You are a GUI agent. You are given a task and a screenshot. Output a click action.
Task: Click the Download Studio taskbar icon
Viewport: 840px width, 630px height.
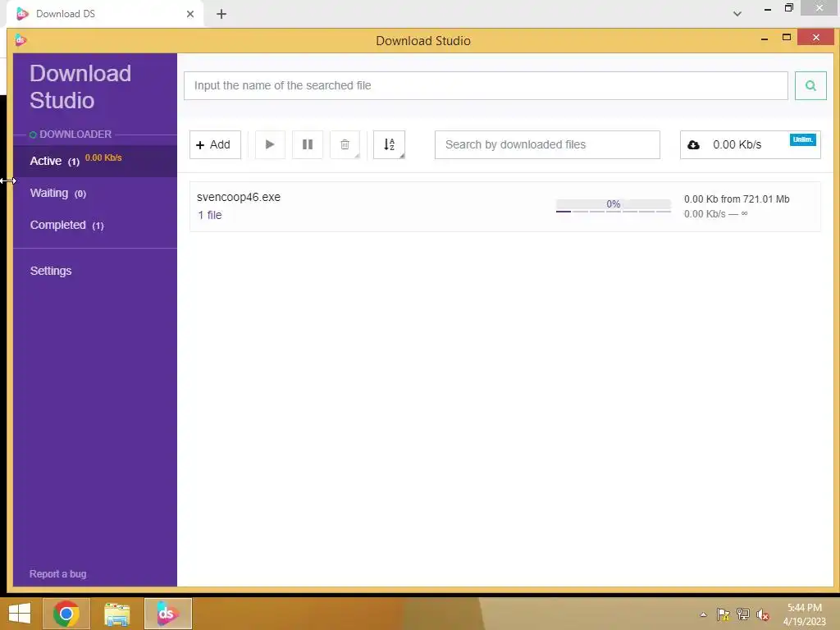167,614
